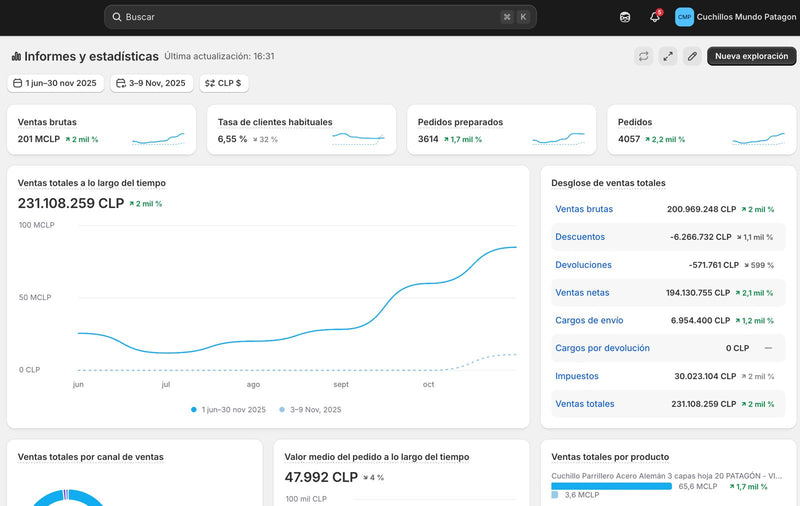Click the Última actualización: 16:31 text
Screen dimensions: 800x506
[x=219, y=56]
